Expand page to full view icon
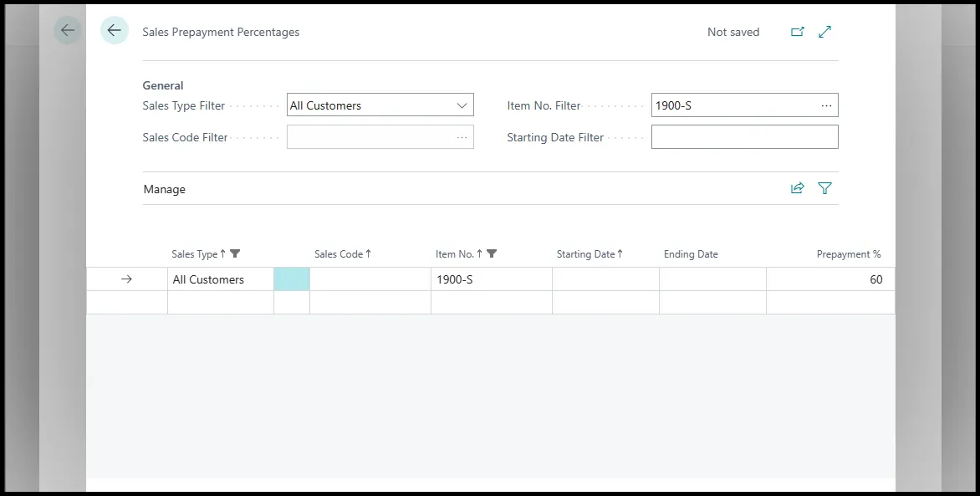 coord(825,32)
